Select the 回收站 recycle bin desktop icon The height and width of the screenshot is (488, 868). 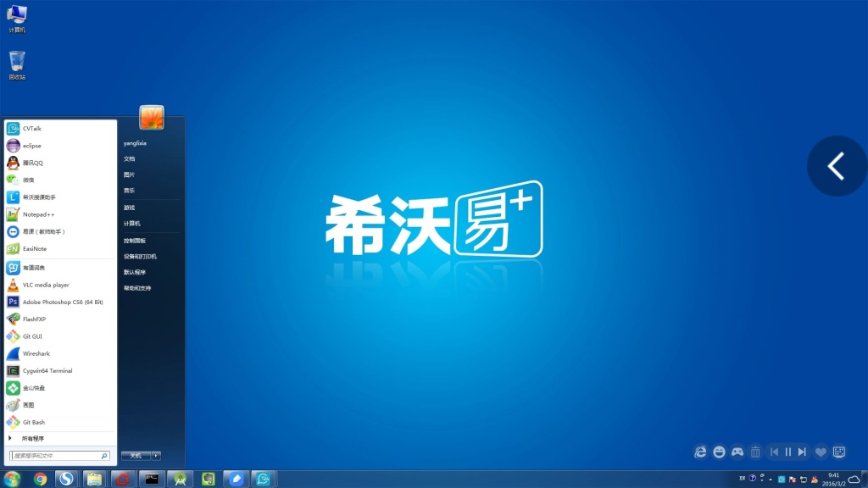coord(17,65)
